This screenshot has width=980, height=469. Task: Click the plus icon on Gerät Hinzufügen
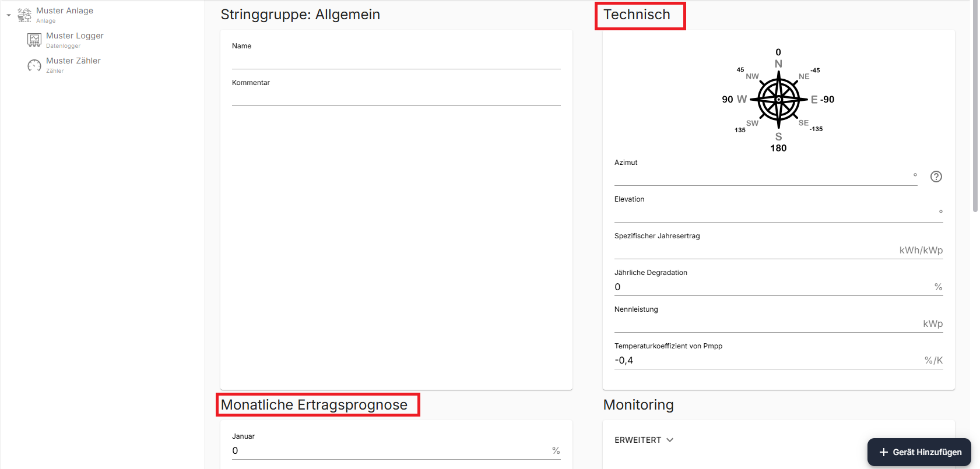point(883,452)
